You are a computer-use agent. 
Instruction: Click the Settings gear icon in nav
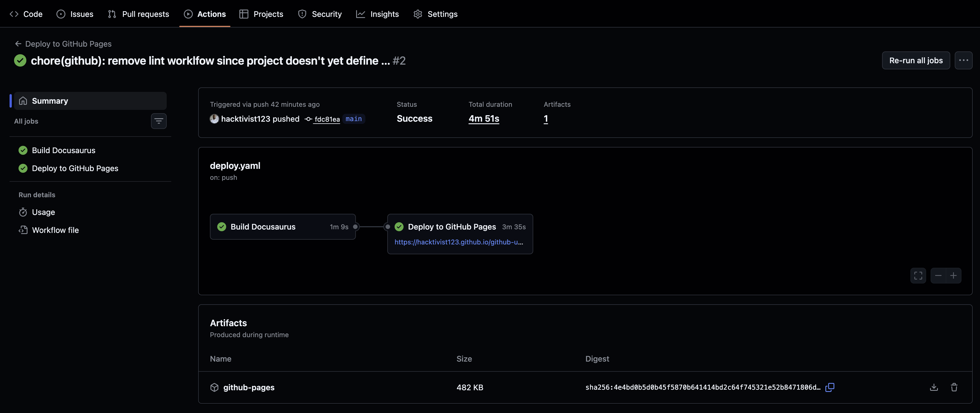418,14
